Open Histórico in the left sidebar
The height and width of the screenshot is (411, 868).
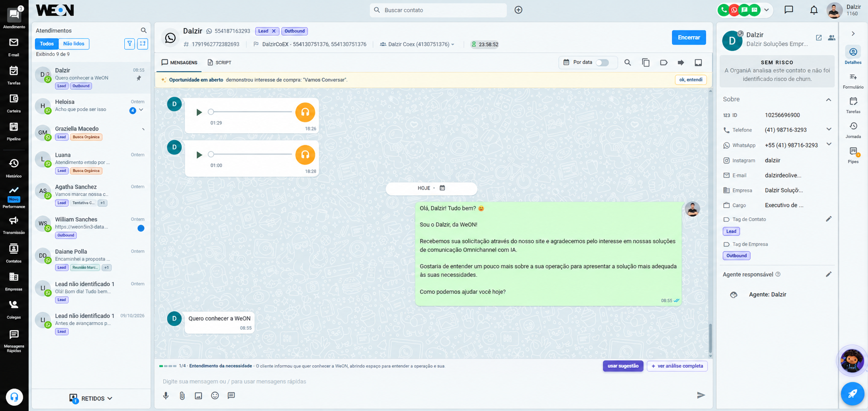[14, 168]
